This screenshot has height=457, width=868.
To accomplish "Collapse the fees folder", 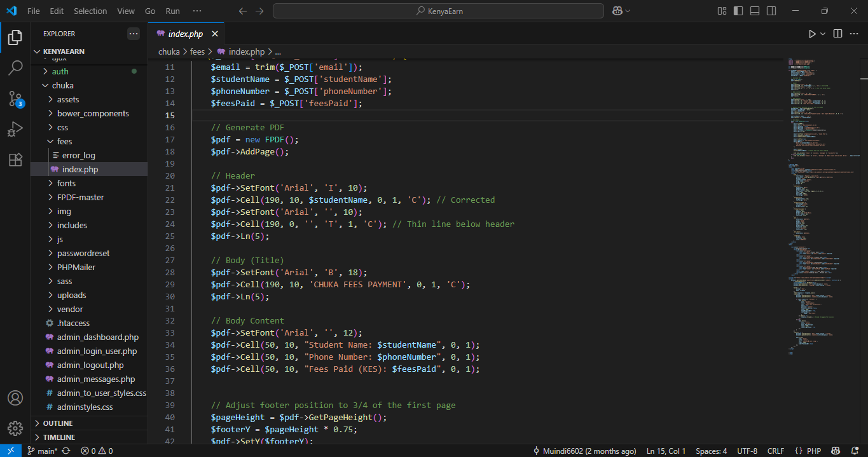I will (x=64, y=141).
